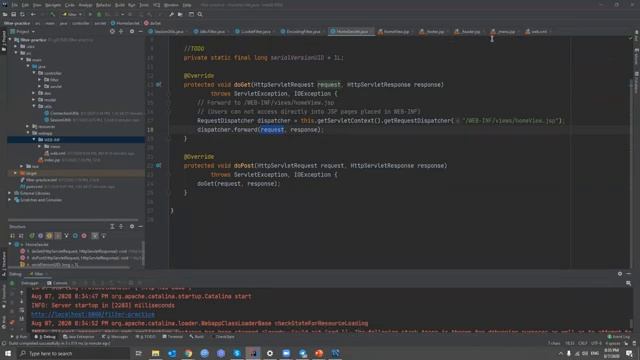Collapse the controller package folder

click(x=34, y=73)
